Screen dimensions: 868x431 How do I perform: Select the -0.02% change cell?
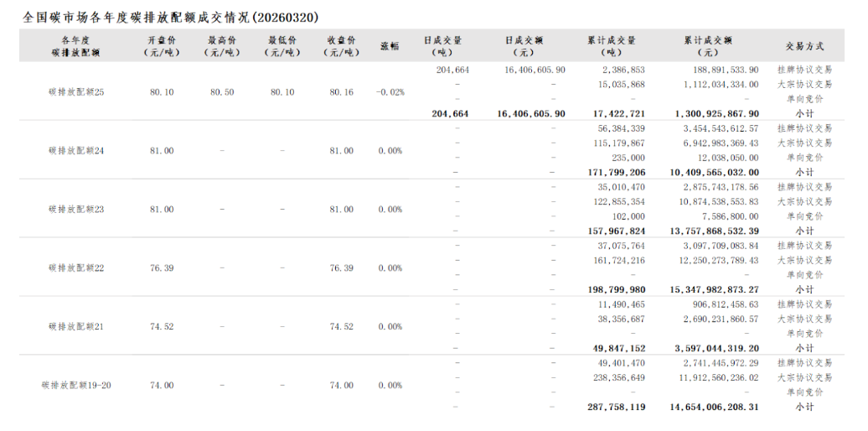(x=390, y=91)
